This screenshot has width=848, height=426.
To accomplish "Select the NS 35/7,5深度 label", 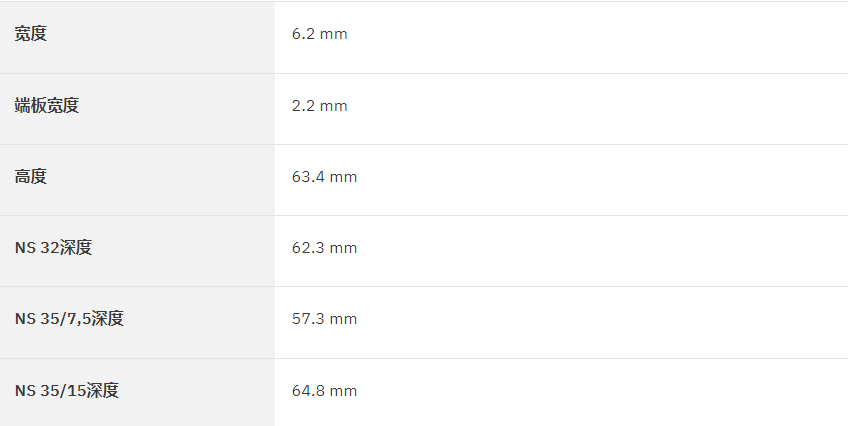I will (69, 318).
